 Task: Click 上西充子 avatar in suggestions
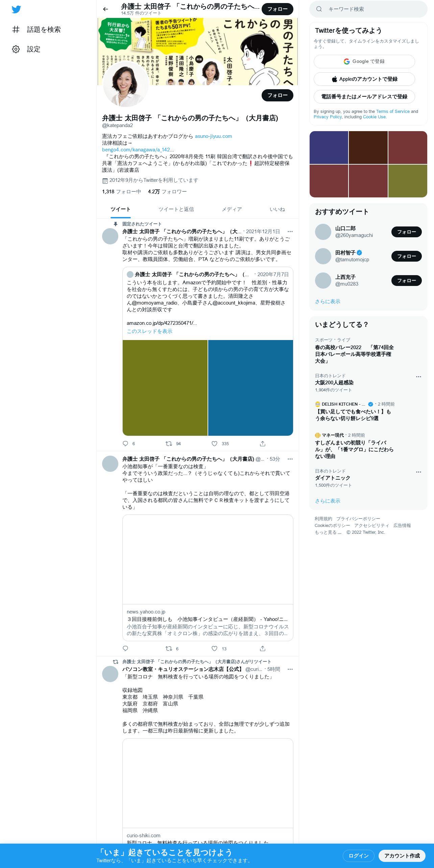click(x=323, y=281)
